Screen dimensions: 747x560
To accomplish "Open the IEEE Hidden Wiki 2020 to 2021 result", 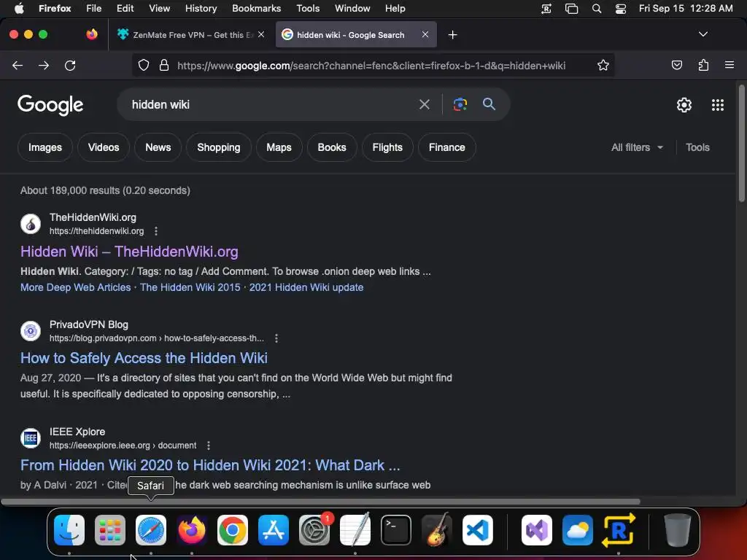I will click(210, 465).
